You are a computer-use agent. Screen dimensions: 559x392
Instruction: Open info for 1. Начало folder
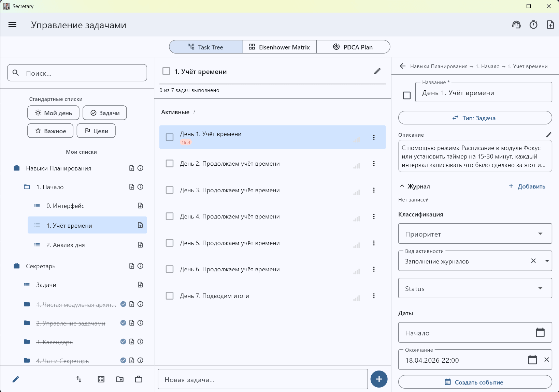(140, 187)
